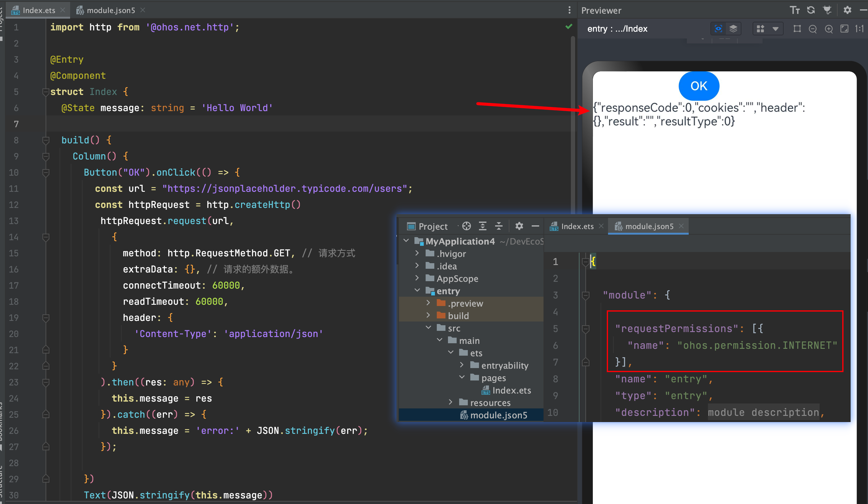Fold the struct Index block at line 5
868x504 pixels.
click(x=46, y=92)
